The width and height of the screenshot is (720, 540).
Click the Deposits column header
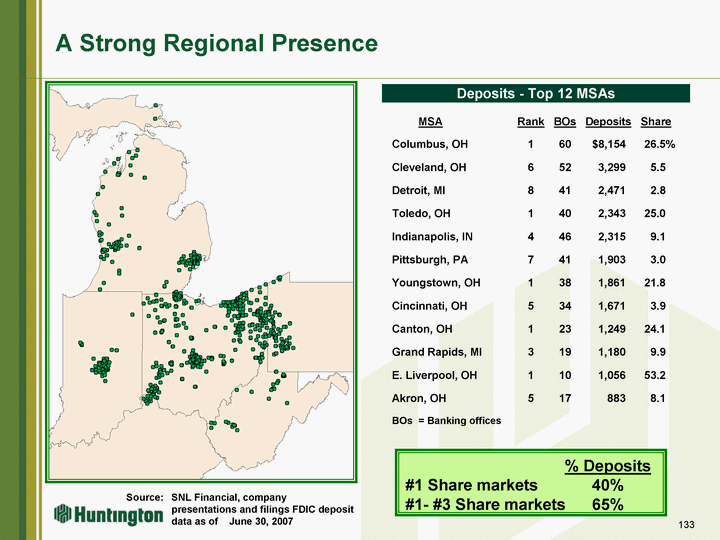608,122
